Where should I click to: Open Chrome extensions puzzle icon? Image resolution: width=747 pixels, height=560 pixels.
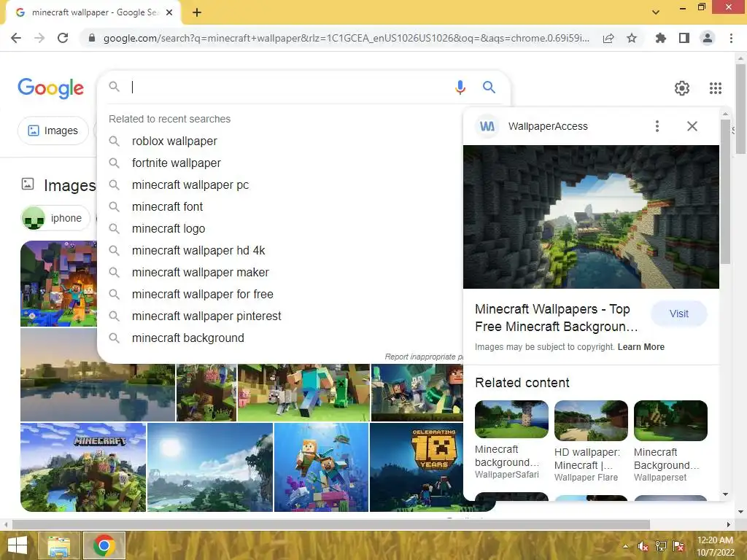660,38
